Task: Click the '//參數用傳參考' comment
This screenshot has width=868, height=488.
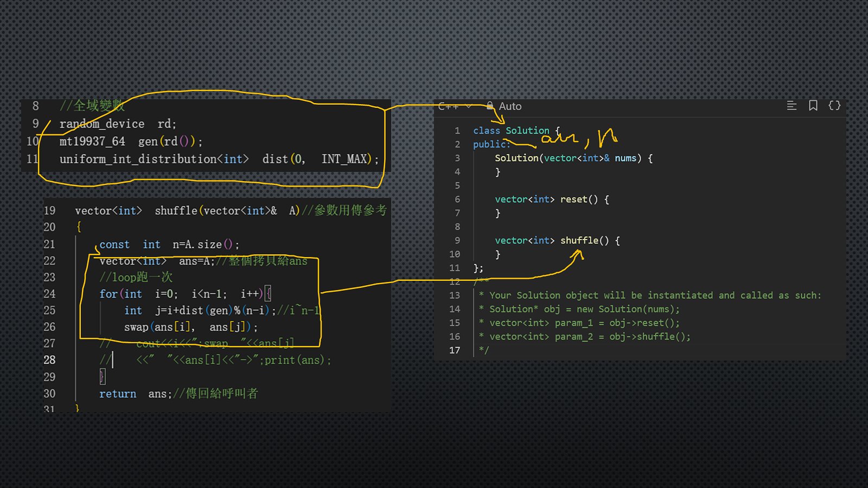Action: 344,210
